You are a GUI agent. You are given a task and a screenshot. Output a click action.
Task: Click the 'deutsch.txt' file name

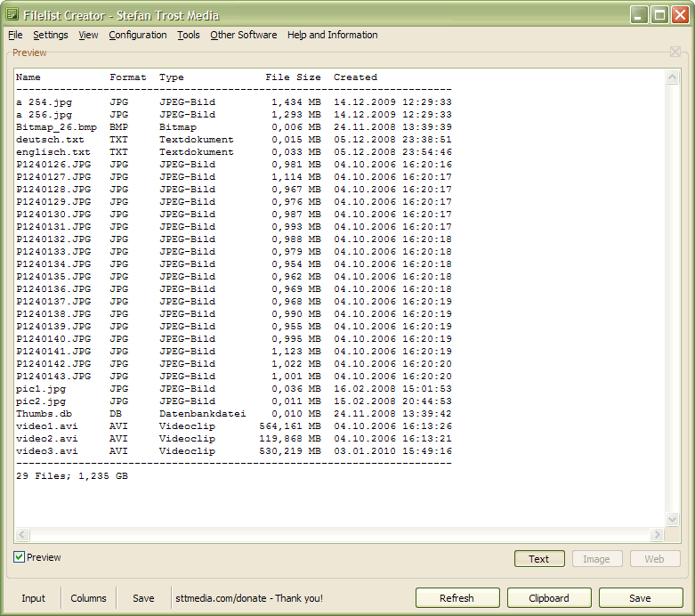pos(50,140)
